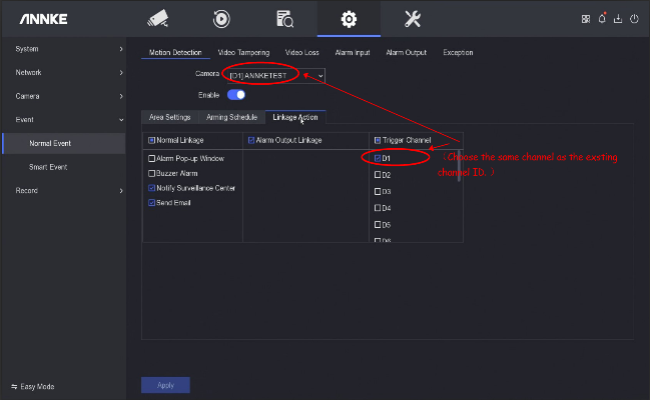
Task: Click the power shutdown icon
Action: click(634, 19)
